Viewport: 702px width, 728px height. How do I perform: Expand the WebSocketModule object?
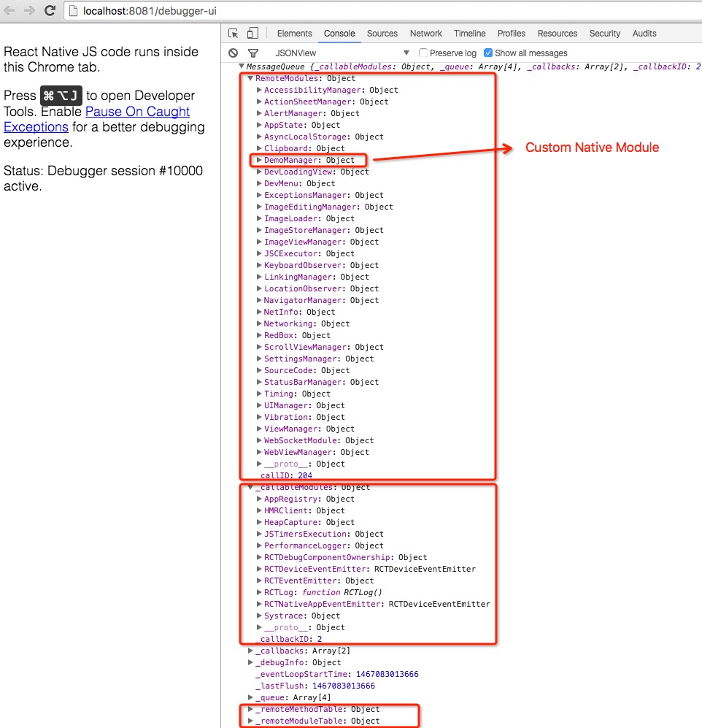tap(259, 440)
